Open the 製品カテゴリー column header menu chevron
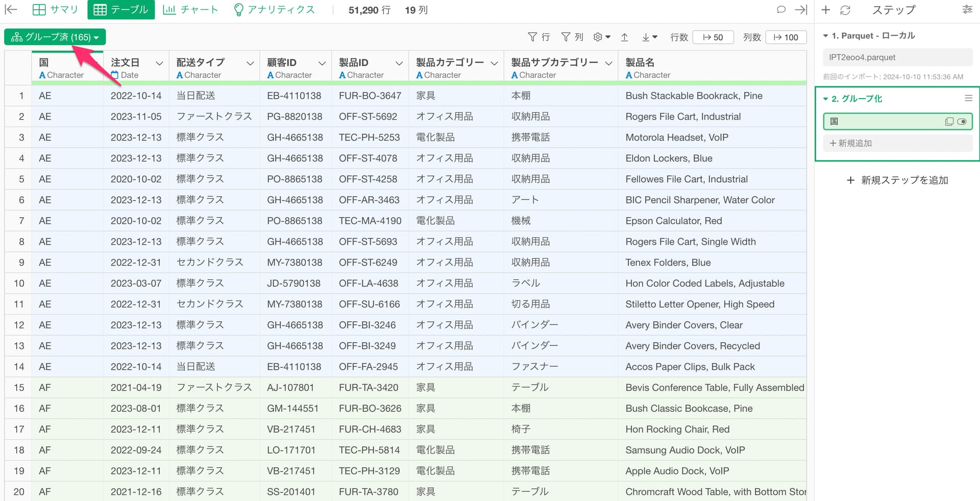Screen dimensions: 980x501 point(494,63)
